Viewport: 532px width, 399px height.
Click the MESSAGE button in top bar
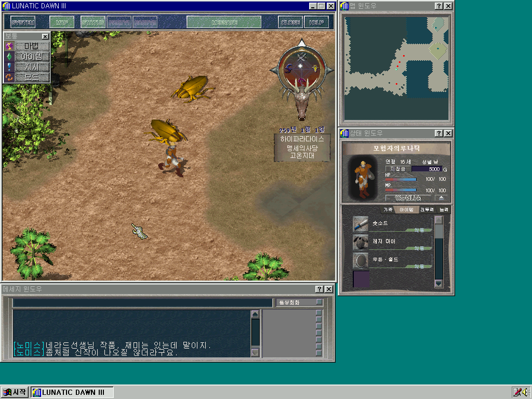(x=224, y=22)
